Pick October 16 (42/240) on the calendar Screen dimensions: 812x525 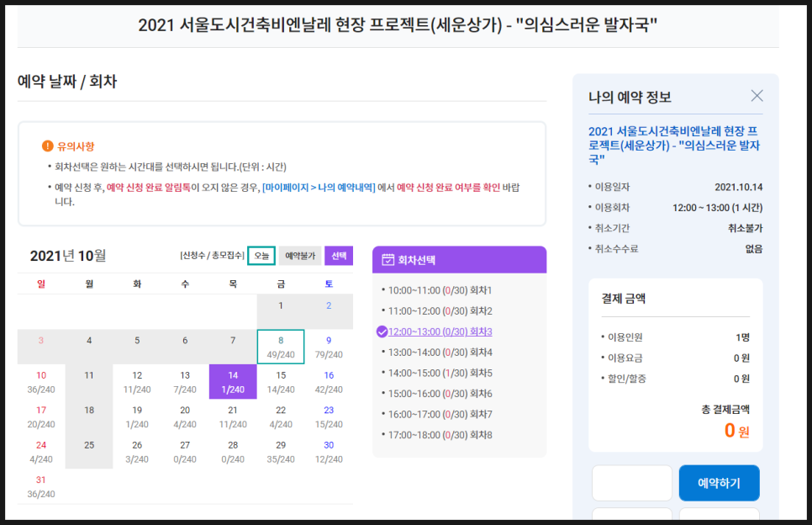pyautogui.click(x=329, y=382)
